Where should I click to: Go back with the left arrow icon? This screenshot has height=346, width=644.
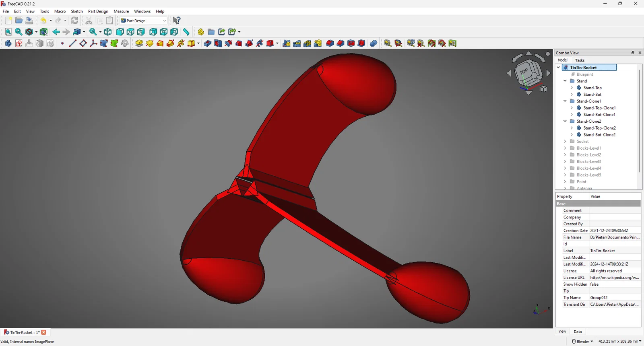click(56, 32)
